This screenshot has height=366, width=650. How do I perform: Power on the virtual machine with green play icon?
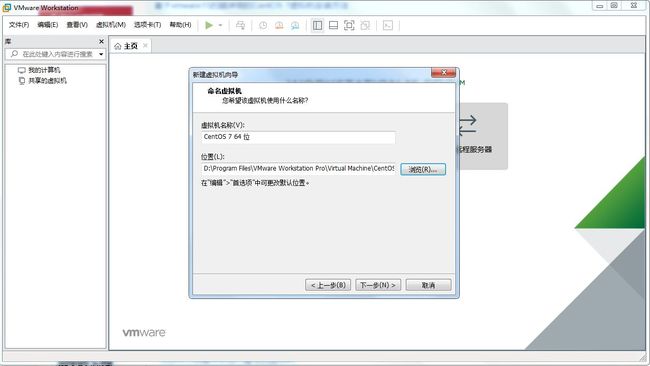[x=209, y=25]
